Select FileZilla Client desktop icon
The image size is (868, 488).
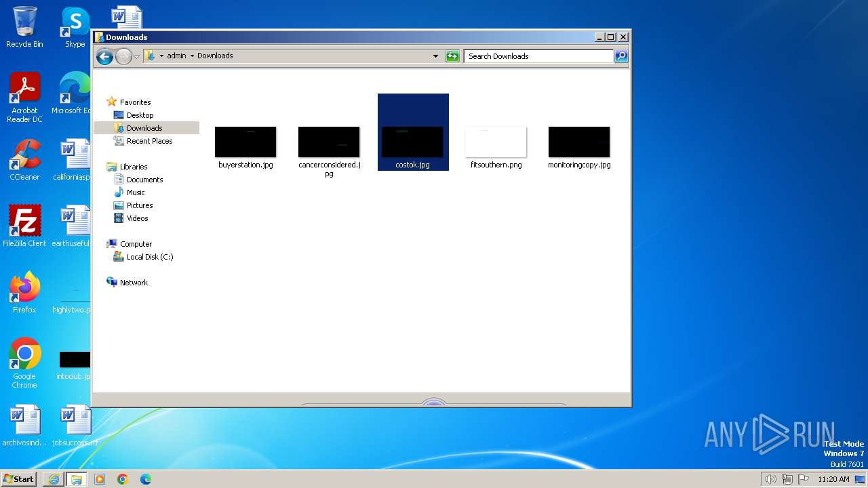(x=24, y=226)
